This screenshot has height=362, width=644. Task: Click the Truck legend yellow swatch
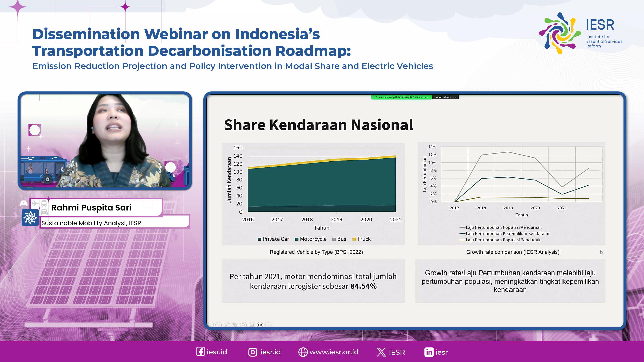354,239
